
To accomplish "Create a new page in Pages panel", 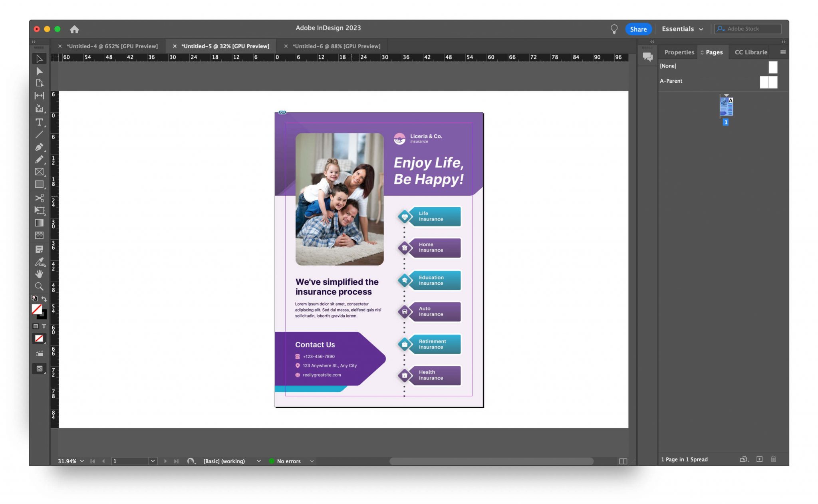I will [759, 459].
